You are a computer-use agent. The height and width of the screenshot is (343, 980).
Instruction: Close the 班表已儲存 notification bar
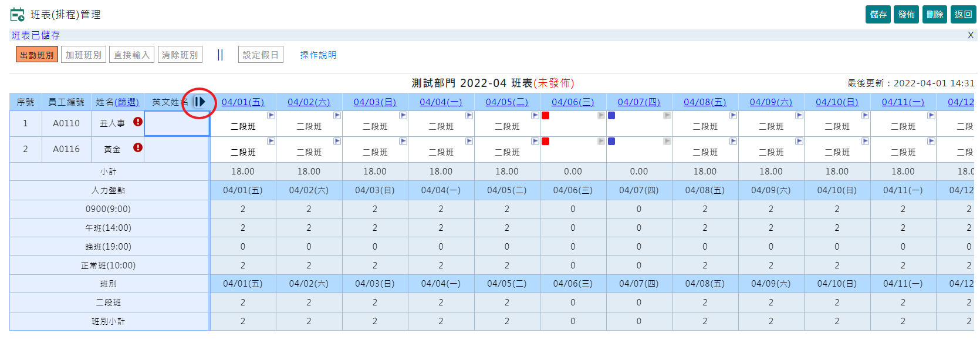971,35
